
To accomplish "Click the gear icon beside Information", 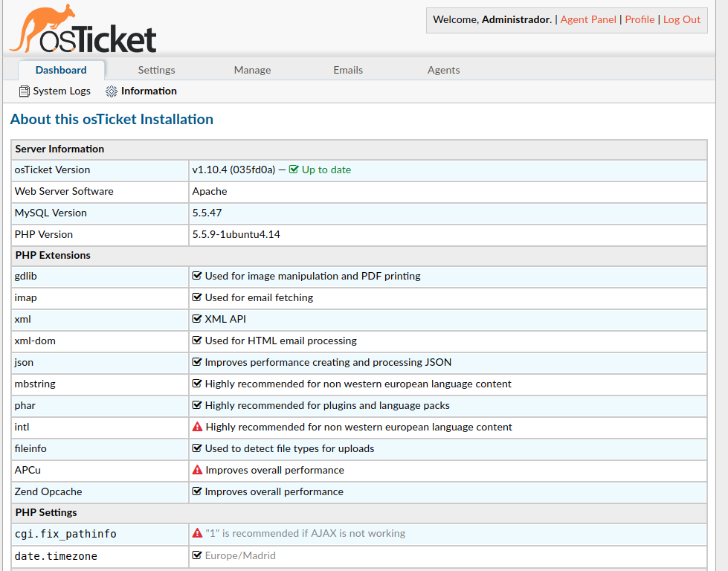I will tap(111, 91).
